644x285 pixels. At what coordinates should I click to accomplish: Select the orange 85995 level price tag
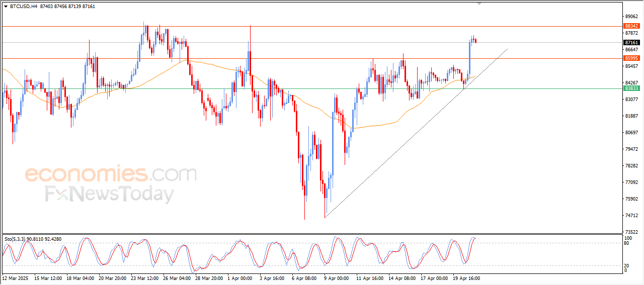pyautogui.click(x=631, y=58)
